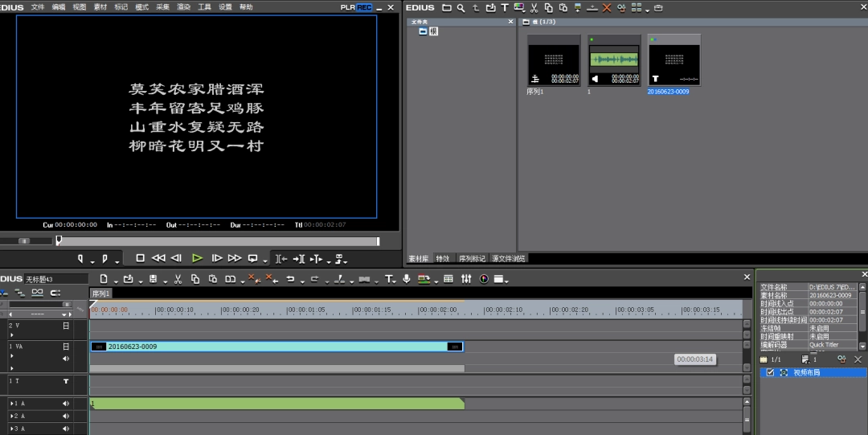Mute the audio on track 1 A
Viewport: 868px width, 435px height.
[x=66, y=404]
